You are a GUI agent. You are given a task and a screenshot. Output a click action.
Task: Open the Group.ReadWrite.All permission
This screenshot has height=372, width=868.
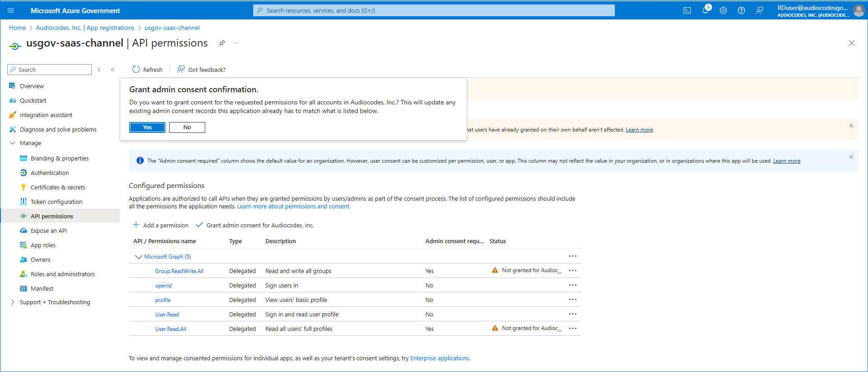point(179,271)
